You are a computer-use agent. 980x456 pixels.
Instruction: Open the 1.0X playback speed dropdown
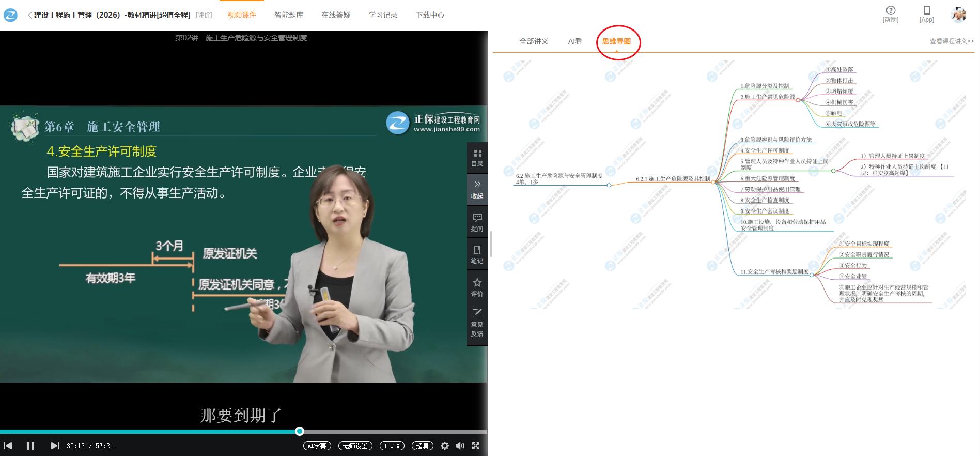pyautogui.click(x=392, y=446)
